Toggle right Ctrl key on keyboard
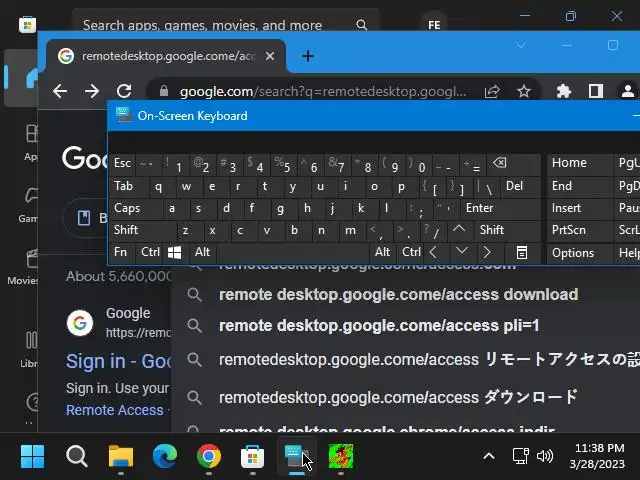The image size is (640, 480). click(411, 252)
